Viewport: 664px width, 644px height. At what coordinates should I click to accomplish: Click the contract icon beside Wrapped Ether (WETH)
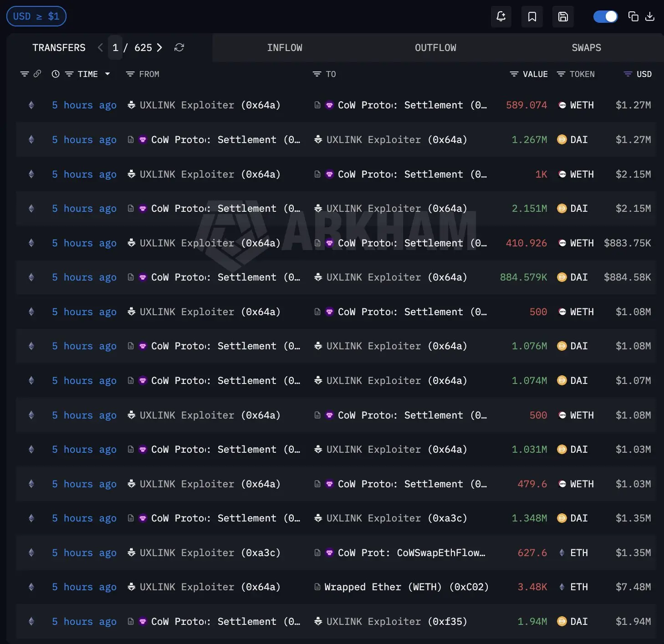pyautogui.click(x=317, y=587)
